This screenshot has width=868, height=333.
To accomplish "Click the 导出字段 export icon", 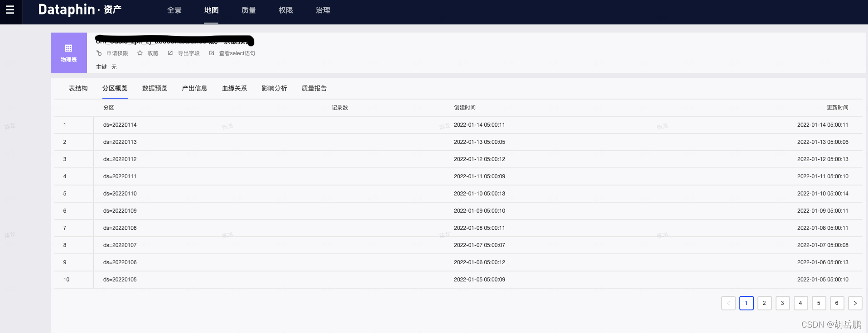I will click(170, 53).
